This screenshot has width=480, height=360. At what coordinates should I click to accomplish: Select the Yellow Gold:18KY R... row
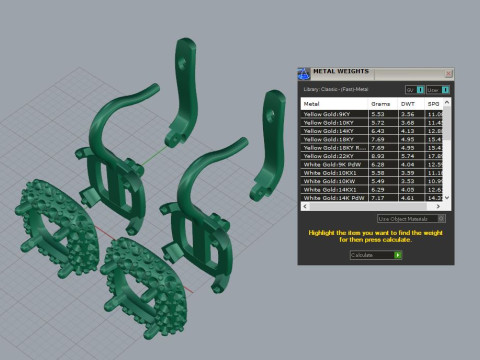click(x=372, y=148)
